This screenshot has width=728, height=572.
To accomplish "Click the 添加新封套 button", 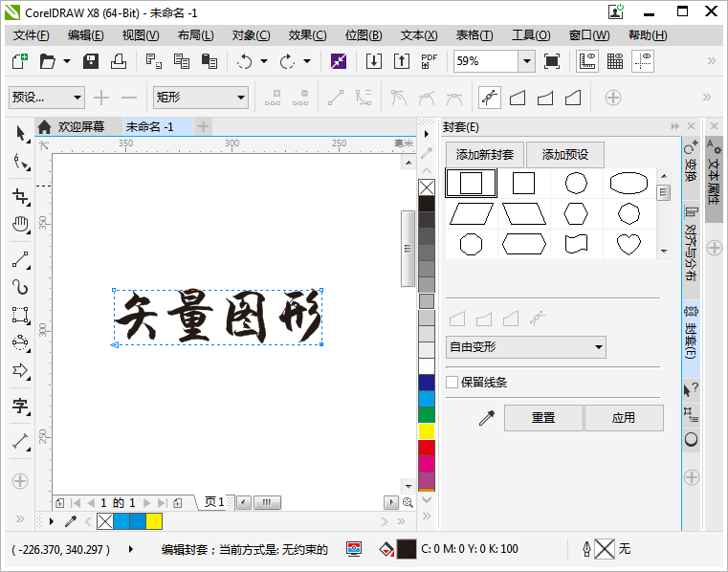I will 485,155.
